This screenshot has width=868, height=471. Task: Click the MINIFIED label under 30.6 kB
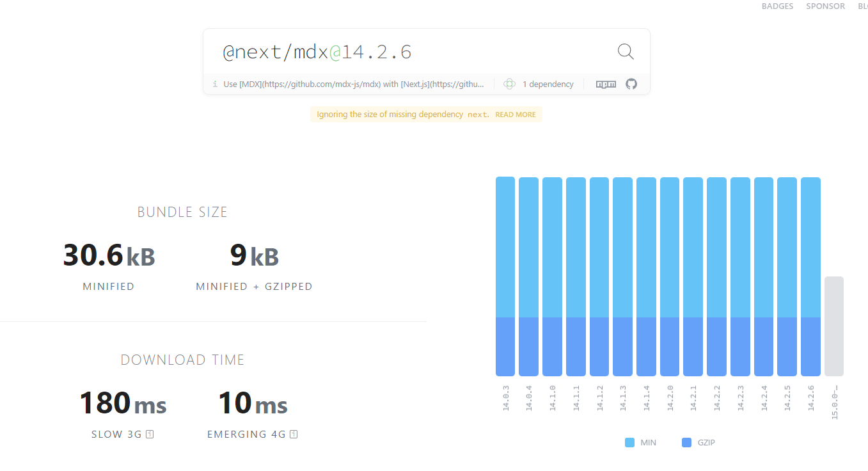pos(109,287)
